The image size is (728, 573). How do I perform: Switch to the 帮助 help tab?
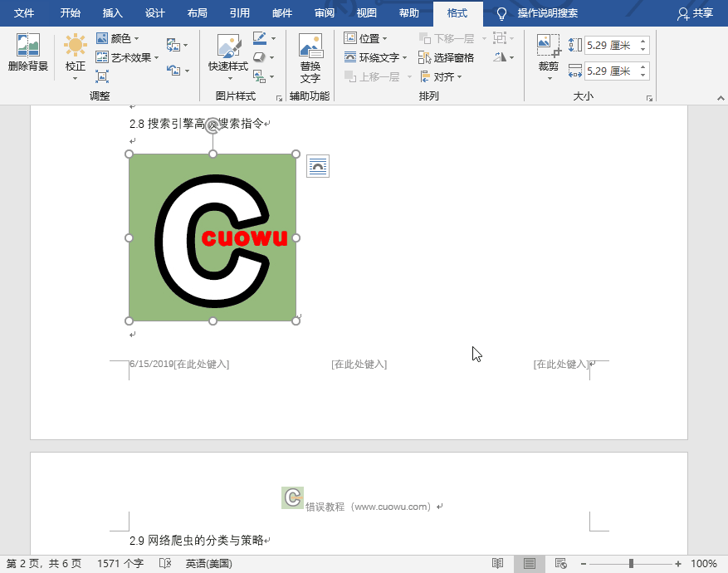coord(408,13)
